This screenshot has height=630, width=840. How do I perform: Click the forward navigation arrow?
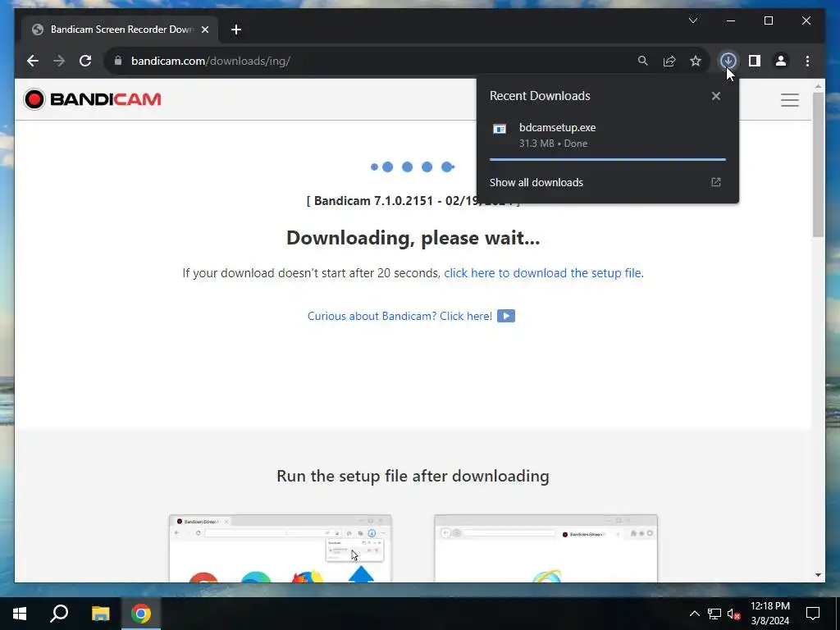59,61
